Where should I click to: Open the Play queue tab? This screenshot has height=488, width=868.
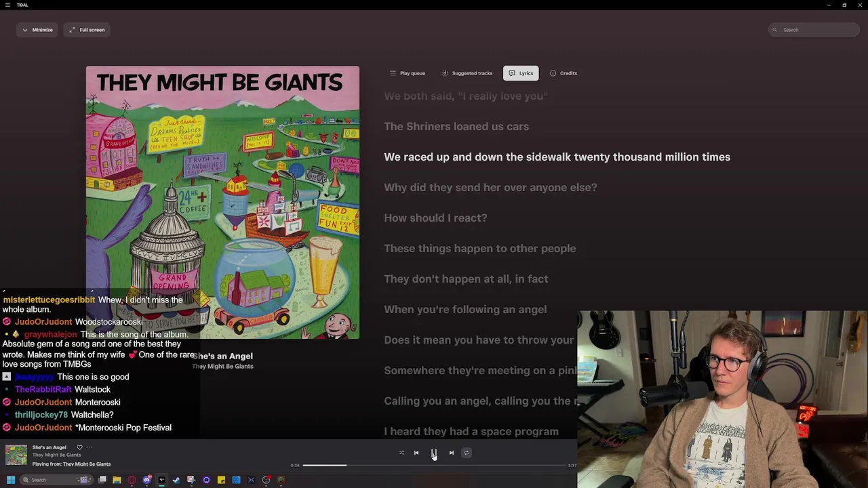point(408,73)
